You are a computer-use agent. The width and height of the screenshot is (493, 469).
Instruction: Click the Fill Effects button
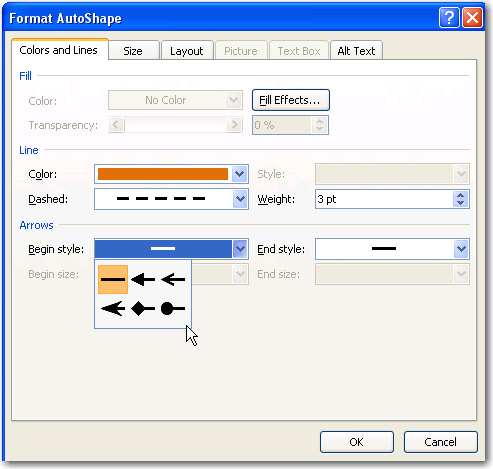pyautogui.click(x=291, y=100)
